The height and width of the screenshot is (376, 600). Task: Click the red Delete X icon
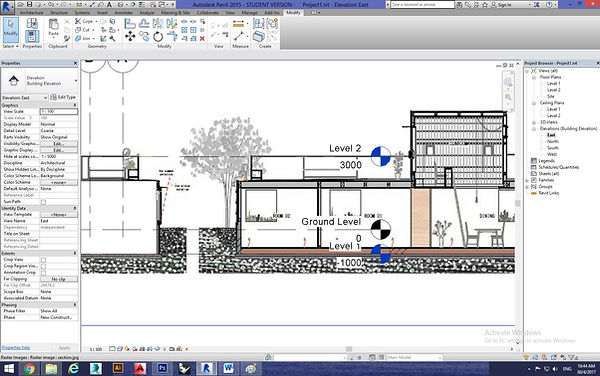click(x=202, y=38)
